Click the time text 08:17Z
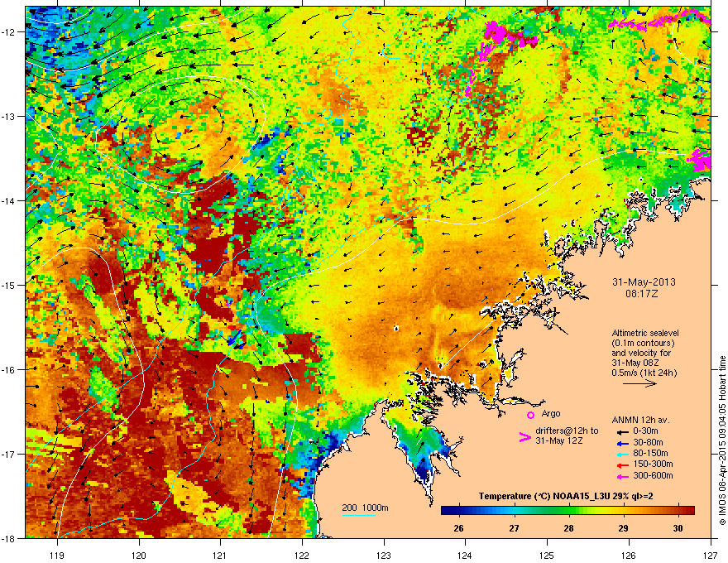 point(642,294)
